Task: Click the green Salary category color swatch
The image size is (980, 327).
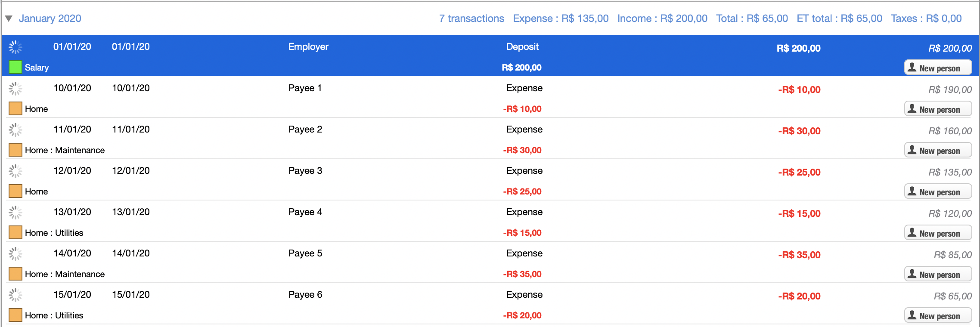Action: (x=16, y=67)
